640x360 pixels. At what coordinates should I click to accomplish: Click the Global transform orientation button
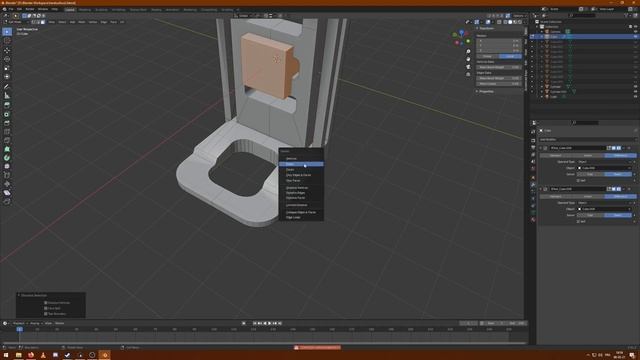pyautogui.click(x=244, y=16)
